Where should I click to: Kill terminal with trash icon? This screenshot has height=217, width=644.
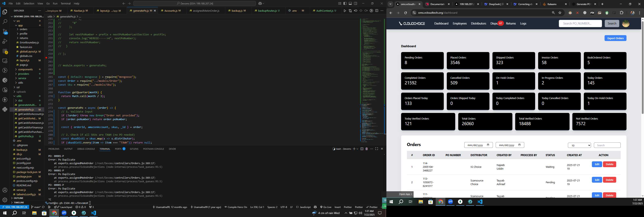366,149
